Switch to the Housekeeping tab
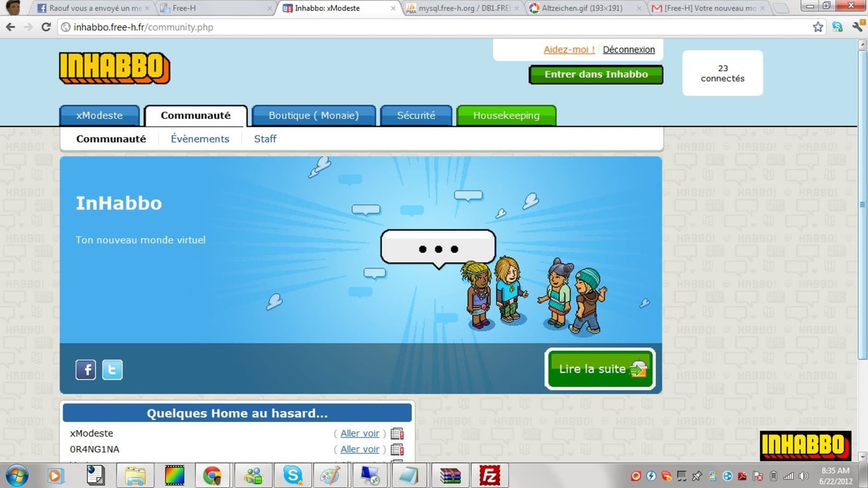The height and width of the screenshot is (488, 868). point(506,115)
